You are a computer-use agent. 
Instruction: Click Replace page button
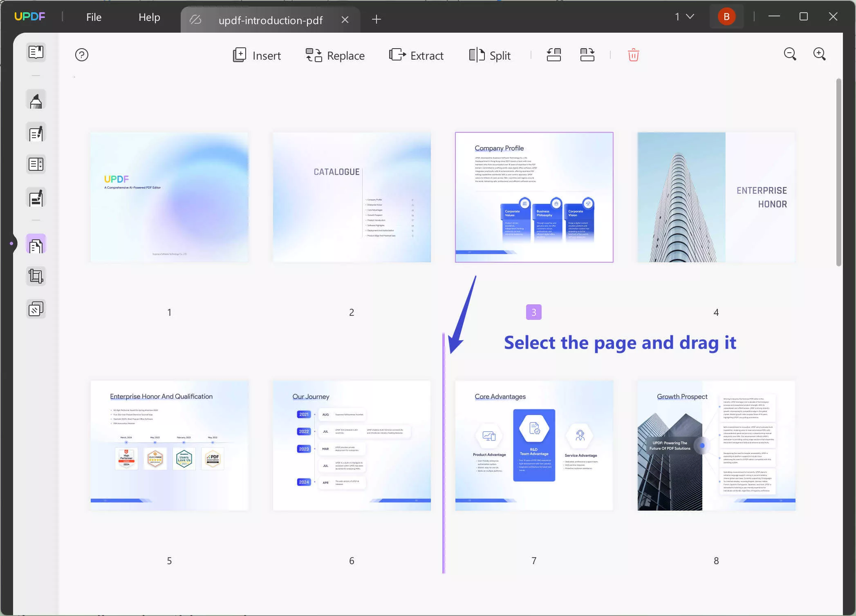[x=335, y=55]
